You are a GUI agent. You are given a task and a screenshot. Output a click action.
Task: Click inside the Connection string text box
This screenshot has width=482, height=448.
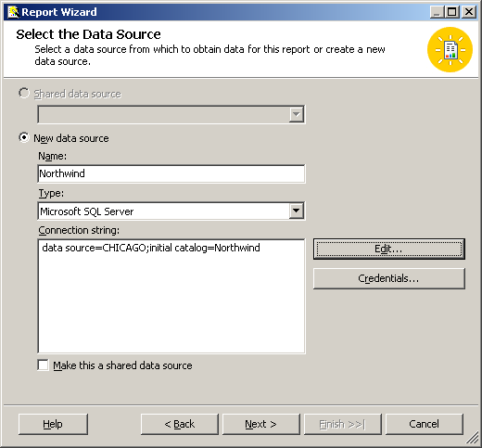coord(171,296)
